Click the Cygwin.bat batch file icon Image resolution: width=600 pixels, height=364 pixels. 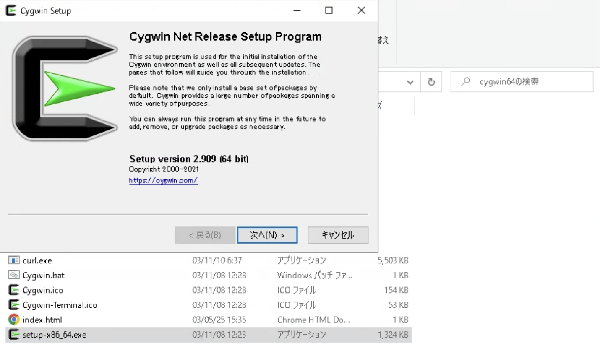(14, 275)
